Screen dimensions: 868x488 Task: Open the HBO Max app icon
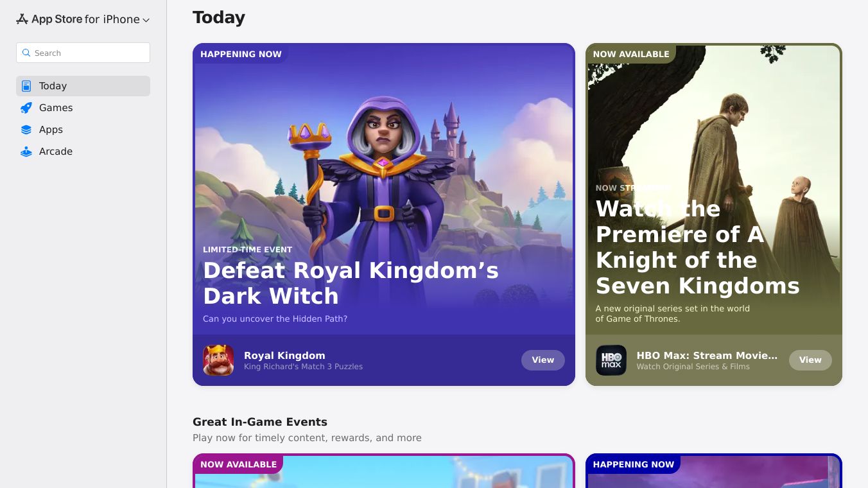pos(611,360)
